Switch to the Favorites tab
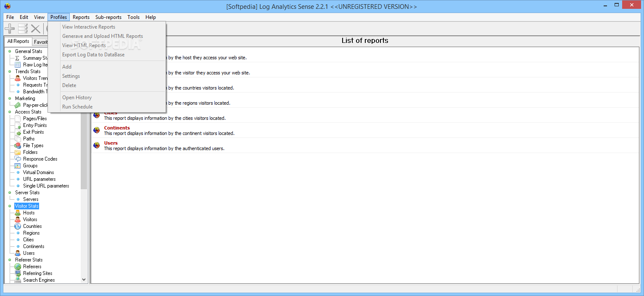 coord(40,42)
